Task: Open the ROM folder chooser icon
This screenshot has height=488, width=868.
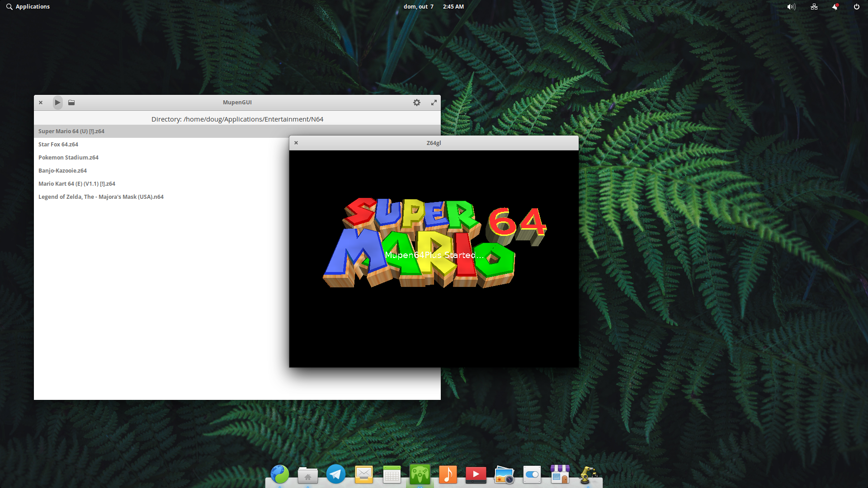Action: tap(71, 103)
